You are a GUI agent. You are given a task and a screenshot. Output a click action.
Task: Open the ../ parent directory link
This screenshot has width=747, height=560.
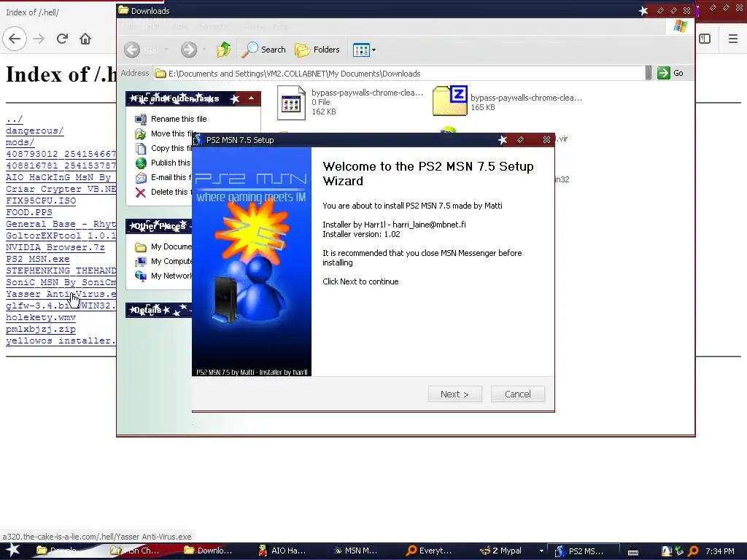(x=15, y=119)
